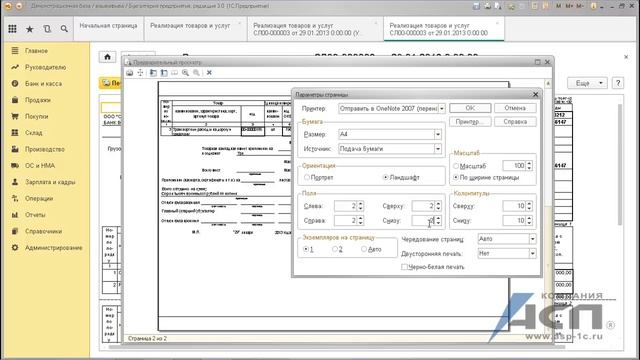This screenshot has height=360, width=640.
Task: Open Чередование страниц dropdown
Action: tap(533, 239)
